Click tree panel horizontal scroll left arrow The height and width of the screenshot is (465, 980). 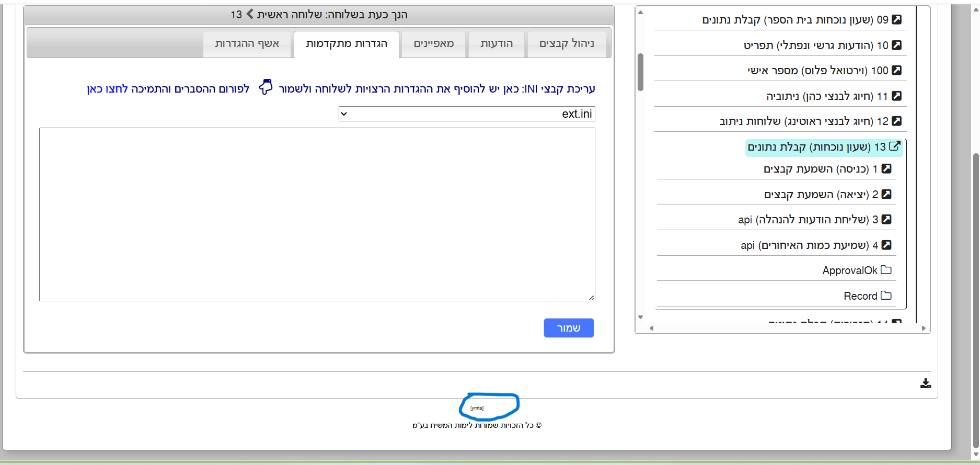pyautogui.click(x=651, y=328)
